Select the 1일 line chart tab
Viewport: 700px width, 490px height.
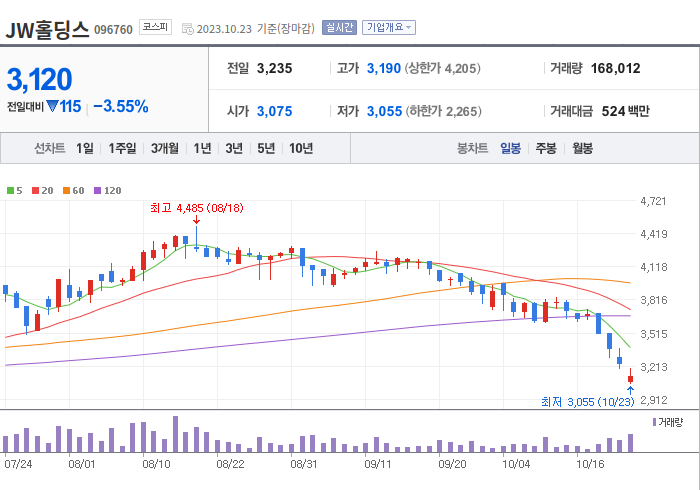[x=85, y=148]
